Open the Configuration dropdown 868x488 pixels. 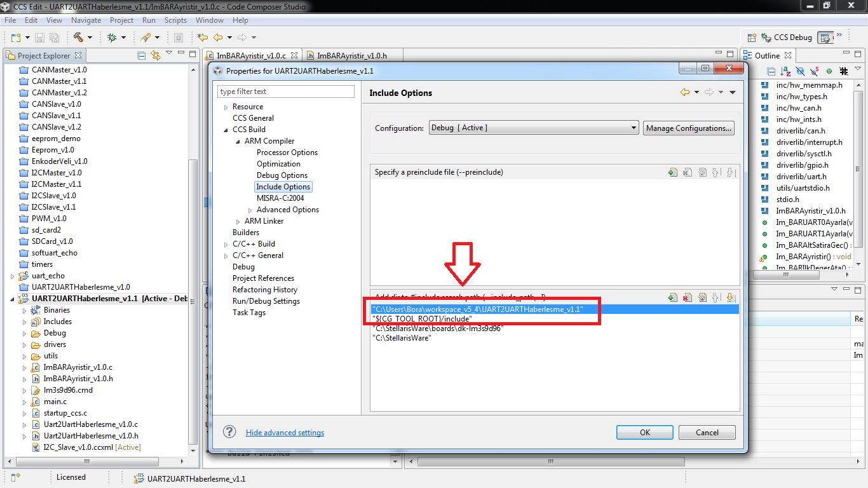(534, 128)
